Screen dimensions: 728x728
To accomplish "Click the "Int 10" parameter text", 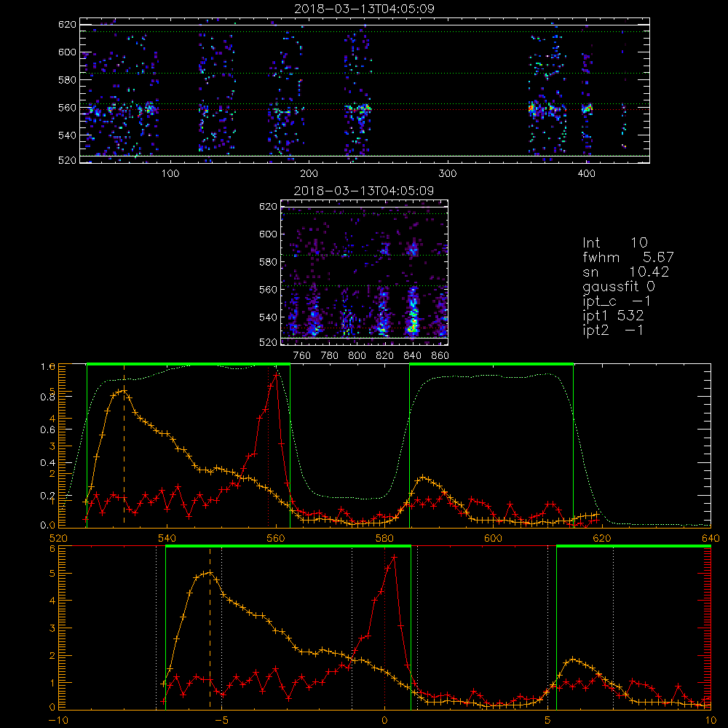I will coord(614,242).
